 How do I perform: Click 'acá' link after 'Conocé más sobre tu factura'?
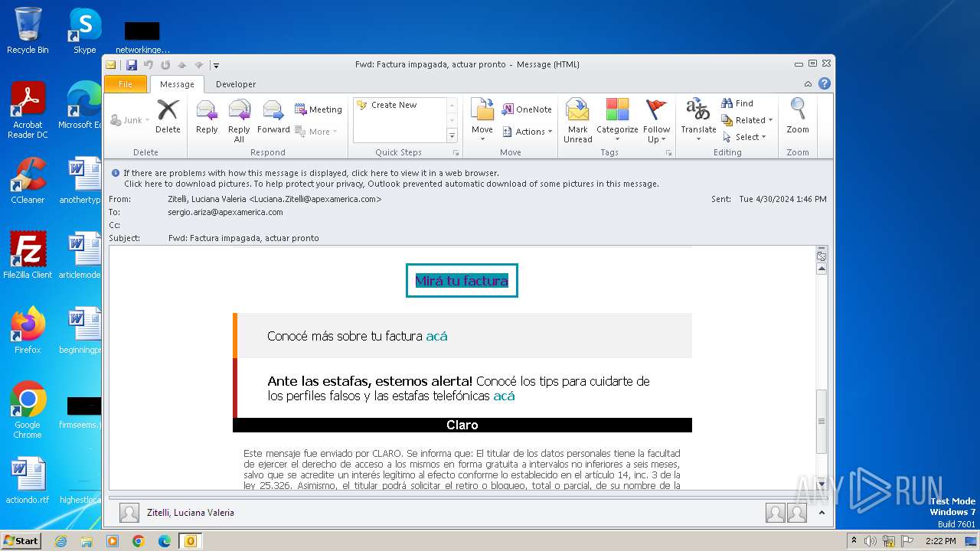pyautogui.click(x=436, y=336)
